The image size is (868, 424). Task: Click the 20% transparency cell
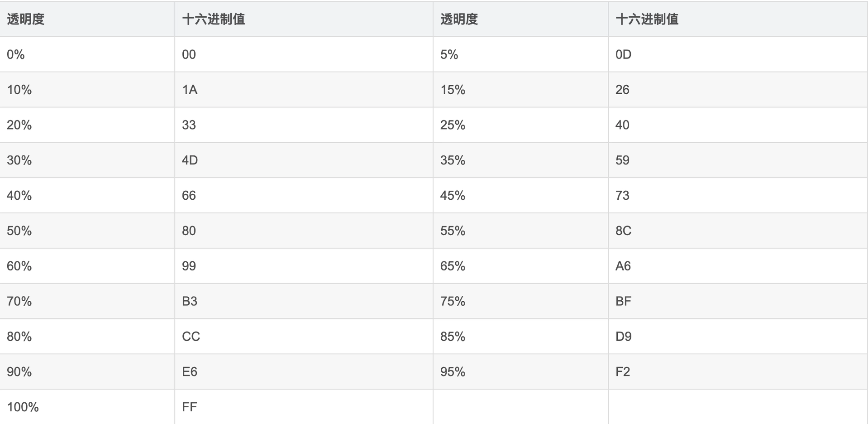tap(19, 125)
